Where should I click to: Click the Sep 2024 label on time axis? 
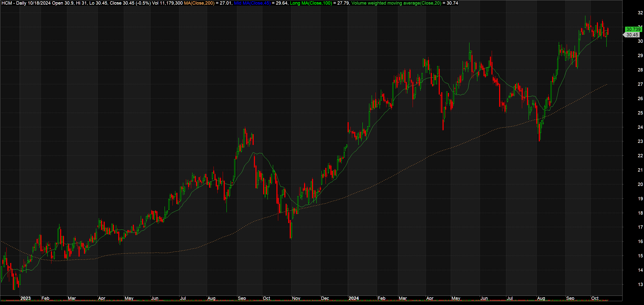570,298
